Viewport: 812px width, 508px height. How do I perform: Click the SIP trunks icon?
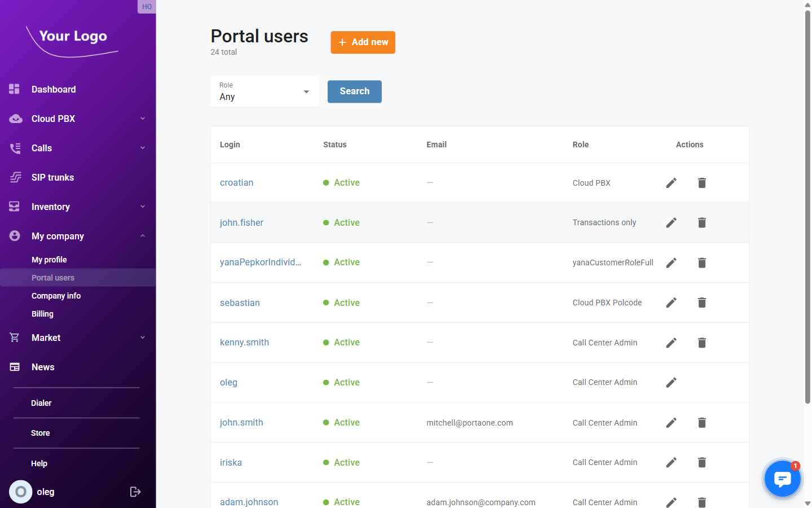(x=14, y=177)
